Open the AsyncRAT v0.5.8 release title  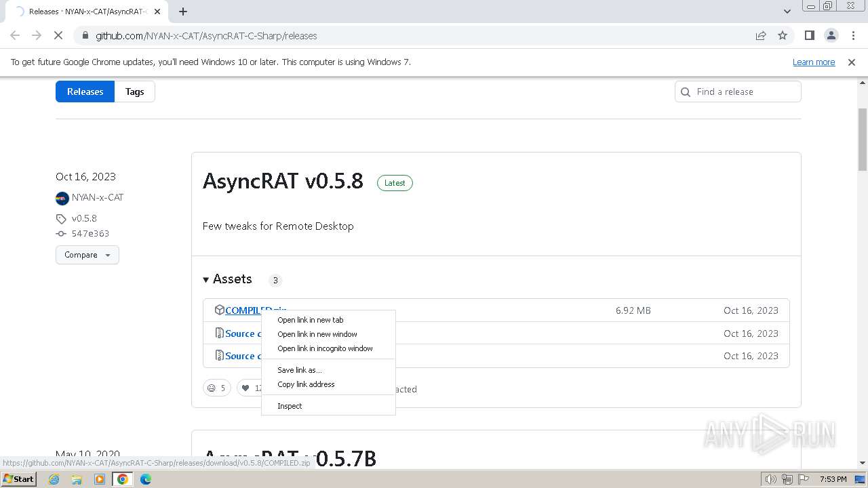pyautogui.click(x=283, y=181)
